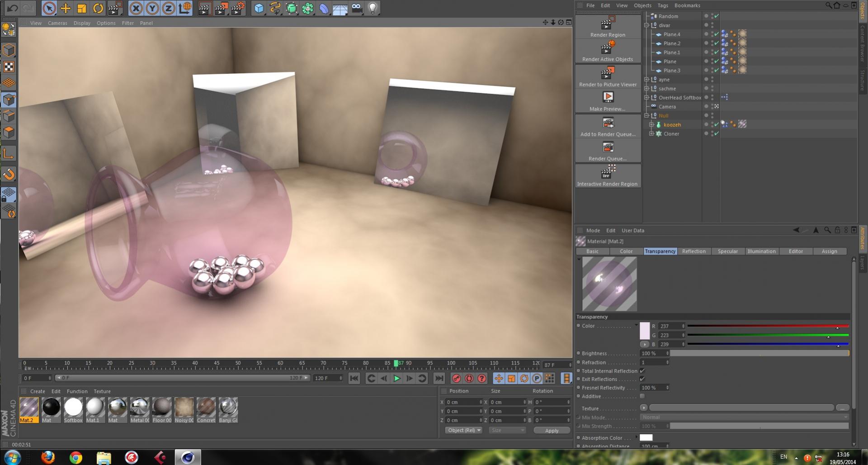Select the Live Selection tool
The width and height of the screenshot is (868, 465).
pyautogui.click(x=49, y=8)
